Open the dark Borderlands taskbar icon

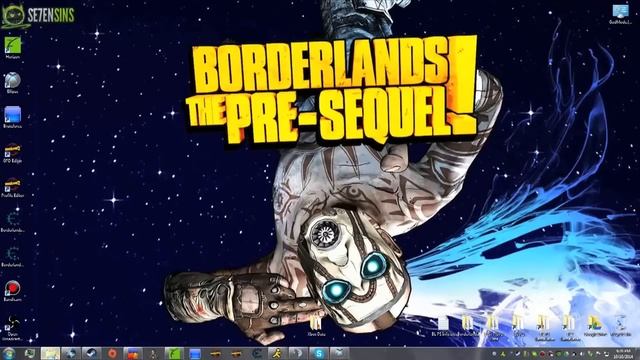(257, 353)
